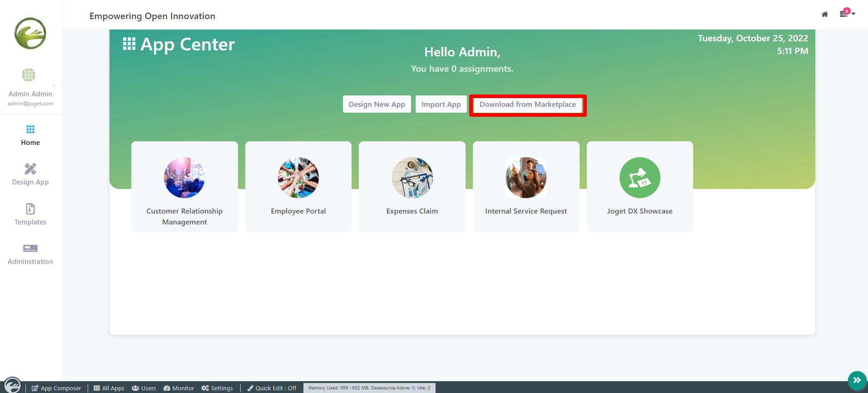
Task: Click the green double-chevron button
Action: [x=857, y=380]
